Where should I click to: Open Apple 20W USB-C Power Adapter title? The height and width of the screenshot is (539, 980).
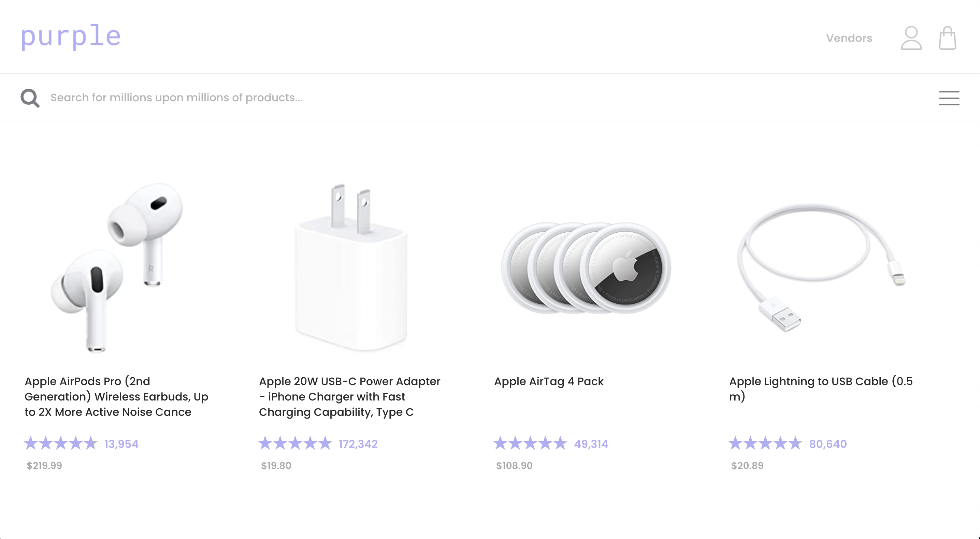coord(350,396)
